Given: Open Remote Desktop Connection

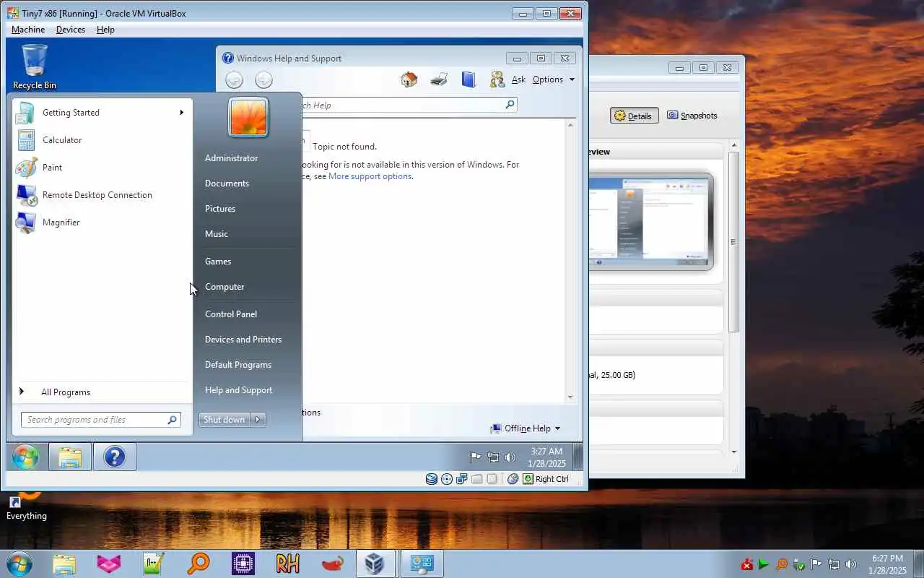Looking at the screenshot, I should (101, 195).
